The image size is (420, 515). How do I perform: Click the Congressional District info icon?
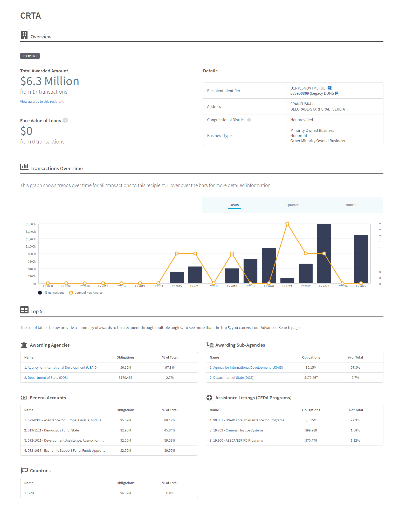click(249, 120)
